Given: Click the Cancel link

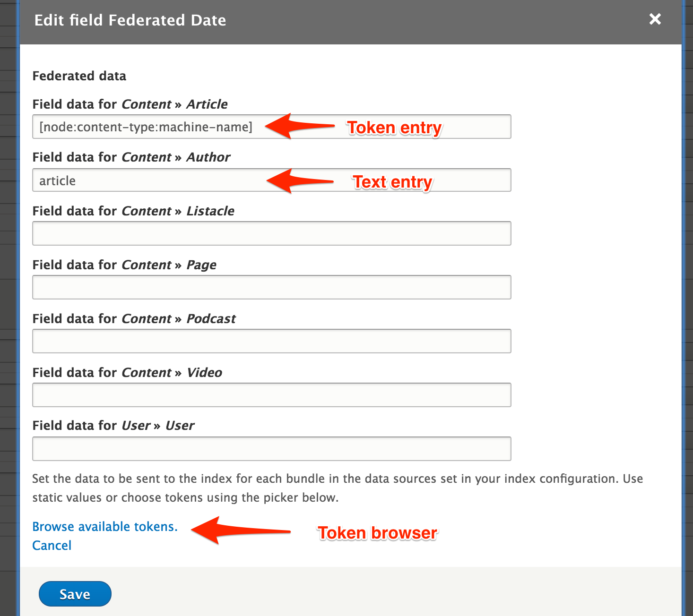Looking at the screenshot, I should 52,546.
